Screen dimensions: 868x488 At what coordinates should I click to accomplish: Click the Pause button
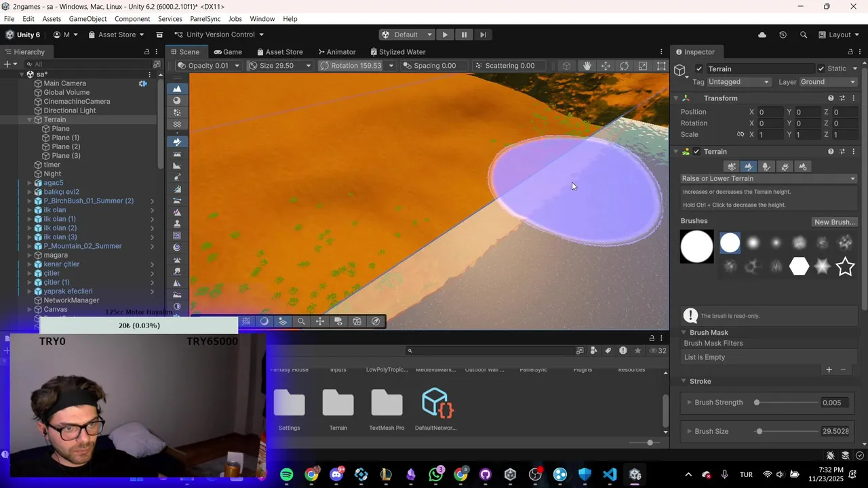pyautogui.click(x=464, y=35)
